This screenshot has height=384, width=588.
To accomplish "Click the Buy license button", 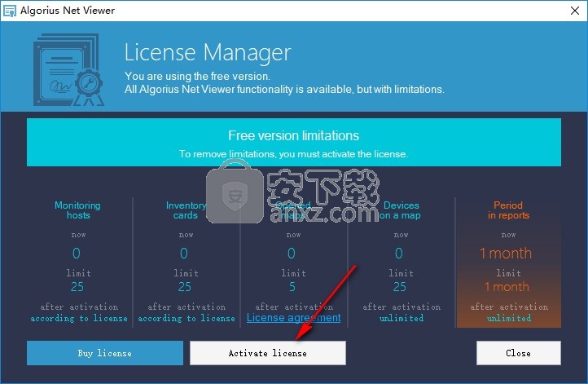I will pos(105,353).
